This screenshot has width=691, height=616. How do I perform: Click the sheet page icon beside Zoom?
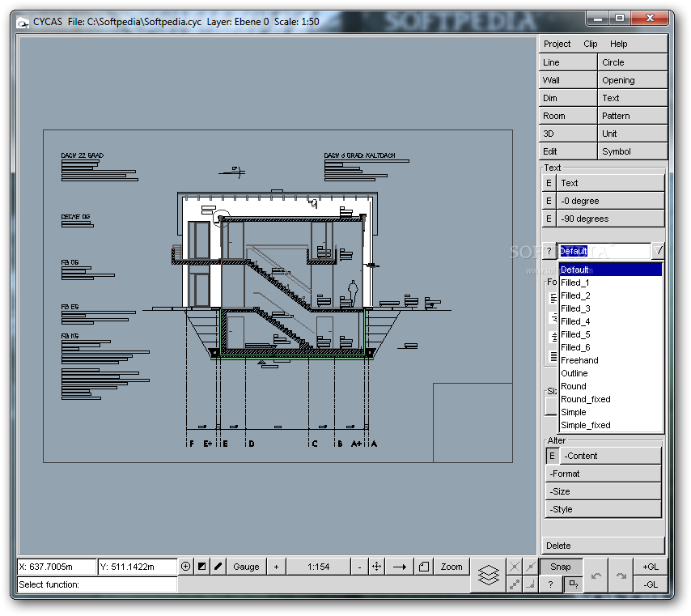(x=424, y=567)
